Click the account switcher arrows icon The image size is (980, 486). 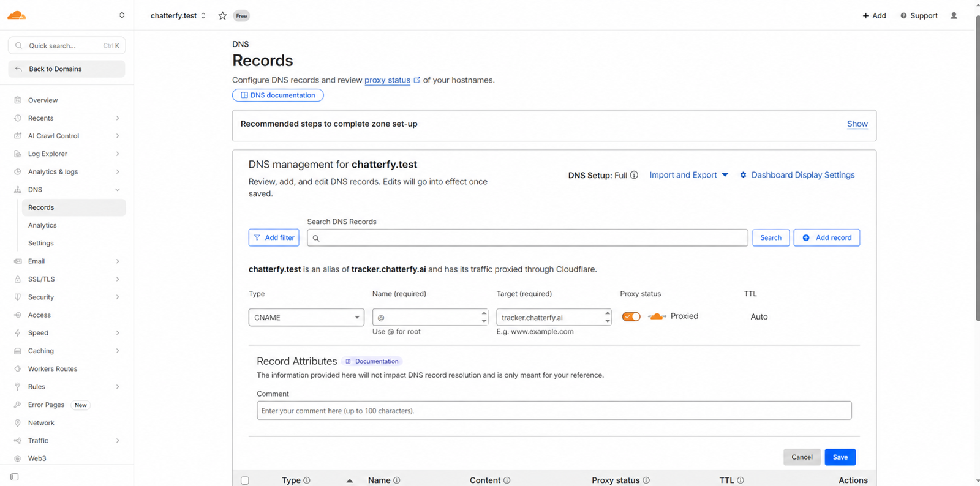pyautogui.click(x=122, y=15)
